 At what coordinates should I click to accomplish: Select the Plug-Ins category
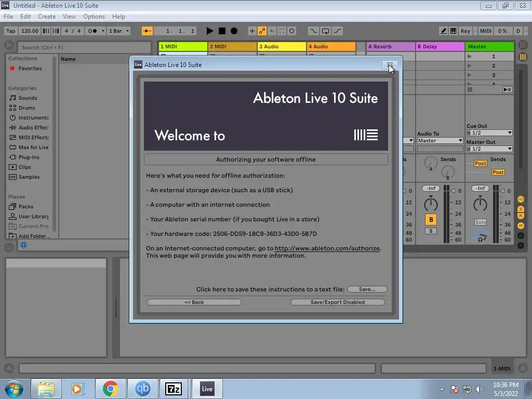tap(29, 157)
